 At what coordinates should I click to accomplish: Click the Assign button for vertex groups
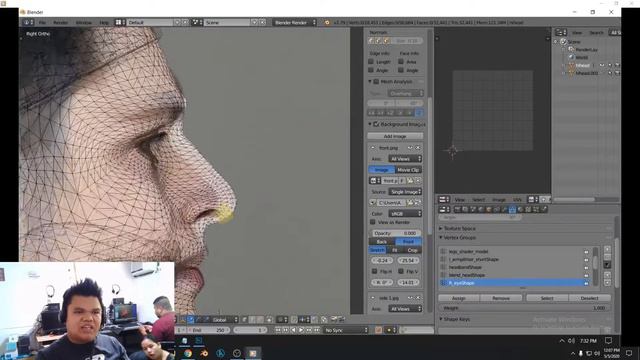(459, 298)
